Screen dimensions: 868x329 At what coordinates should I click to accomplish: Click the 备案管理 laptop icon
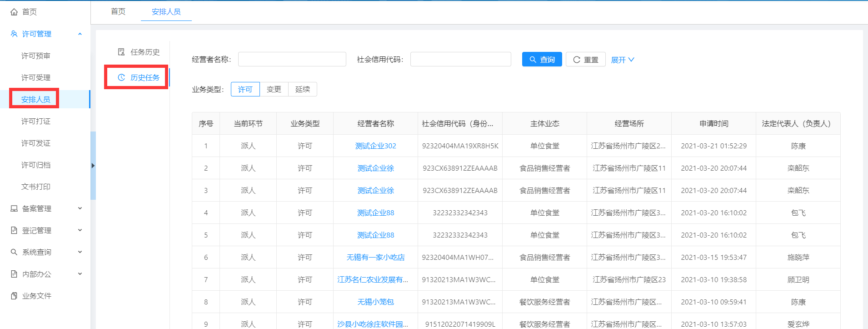(x=14, y=208)
